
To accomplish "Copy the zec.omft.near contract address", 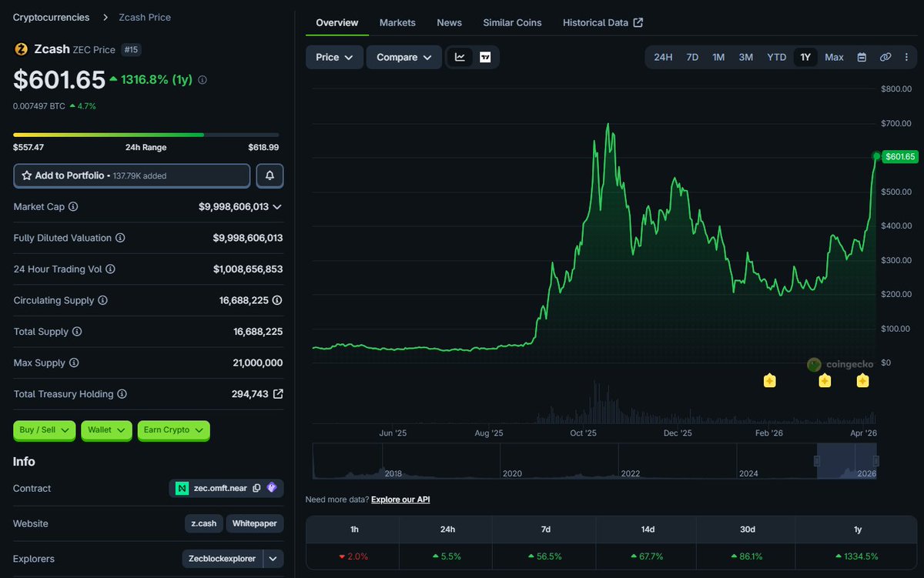I will [256, 488].
